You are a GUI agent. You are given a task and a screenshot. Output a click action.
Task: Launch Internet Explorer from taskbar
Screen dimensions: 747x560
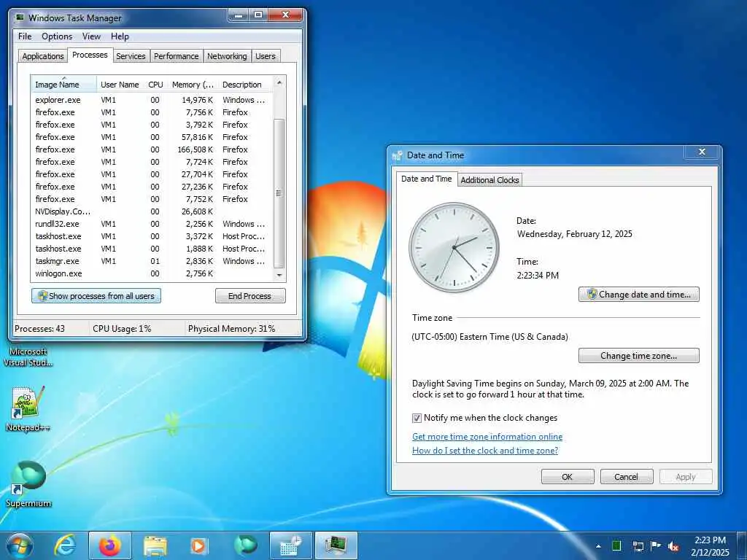point(65,545)
